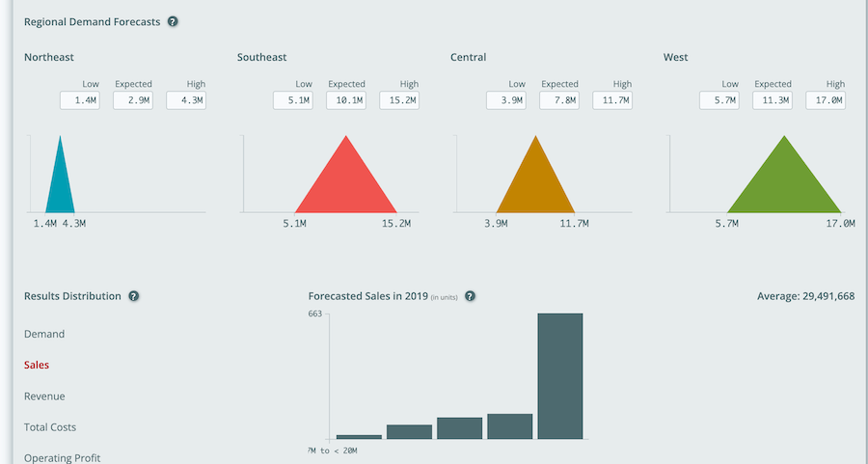This screenshot has height=464, width=868.
Task: Edit Southeast Expected 10.1M field
Action: 346,100
